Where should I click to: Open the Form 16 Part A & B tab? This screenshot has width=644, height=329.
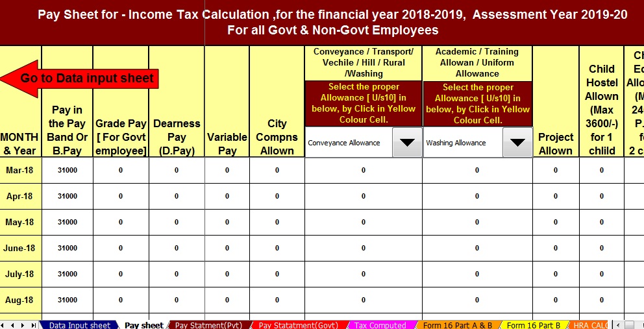coord(458,325)
